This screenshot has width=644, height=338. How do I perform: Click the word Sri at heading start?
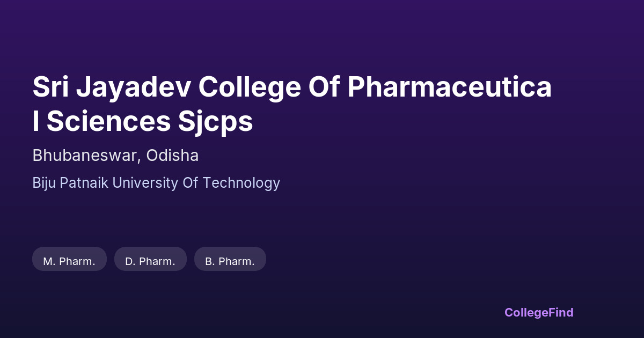(51, 88)
